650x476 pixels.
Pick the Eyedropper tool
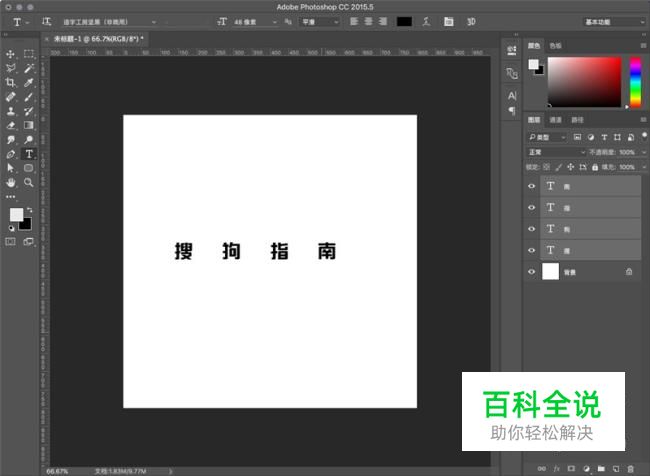click(29, 83)
